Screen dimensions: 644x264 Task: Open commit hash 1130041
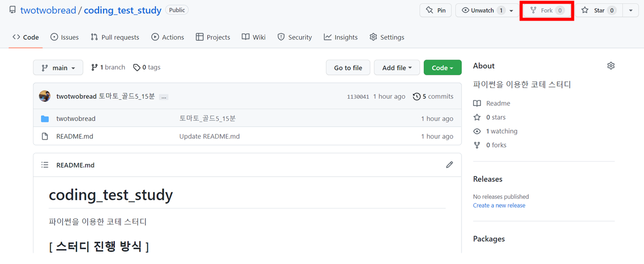tap(358, 97)
